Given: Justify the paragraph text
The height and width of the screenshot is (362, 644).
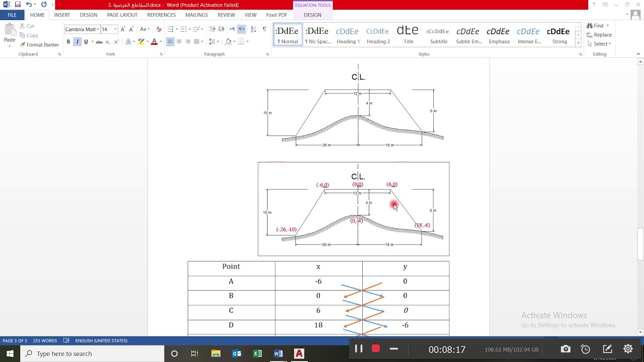Looking at the screenshot, I should tap(197, 42).
